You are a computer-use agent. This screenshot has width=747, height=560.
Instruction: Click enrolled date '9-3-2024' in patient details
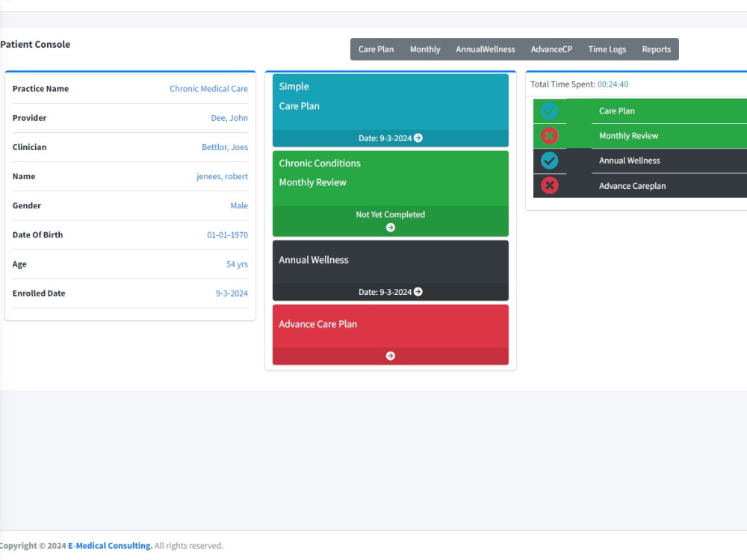pos(232,293)
